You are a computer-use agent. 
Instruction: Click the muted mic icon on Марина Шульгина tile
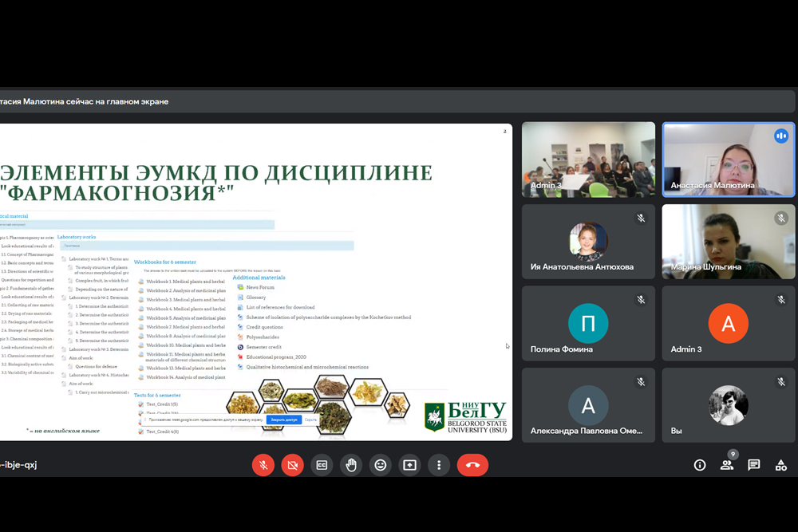(x=781, y=219)
